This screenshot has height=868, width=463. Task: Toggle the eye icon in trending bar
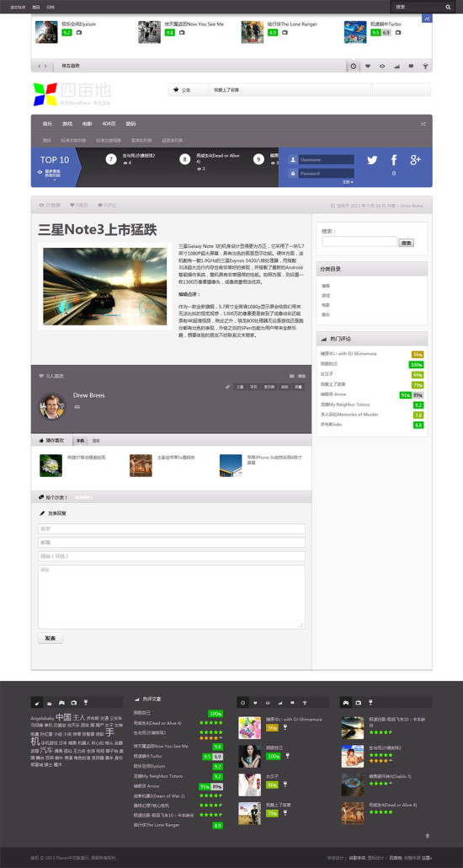(382, 66)
